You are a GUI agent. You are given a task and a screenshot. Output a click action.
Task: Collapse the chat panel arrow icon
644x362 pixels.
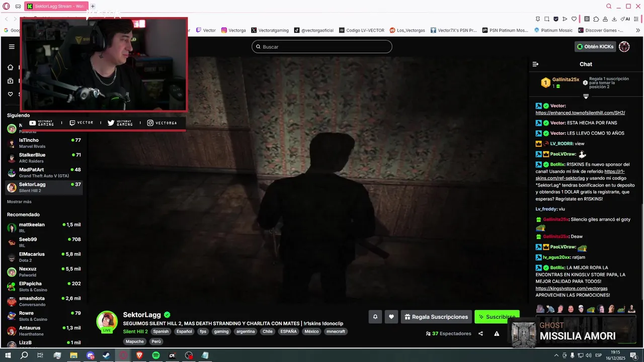coord(535,64)
